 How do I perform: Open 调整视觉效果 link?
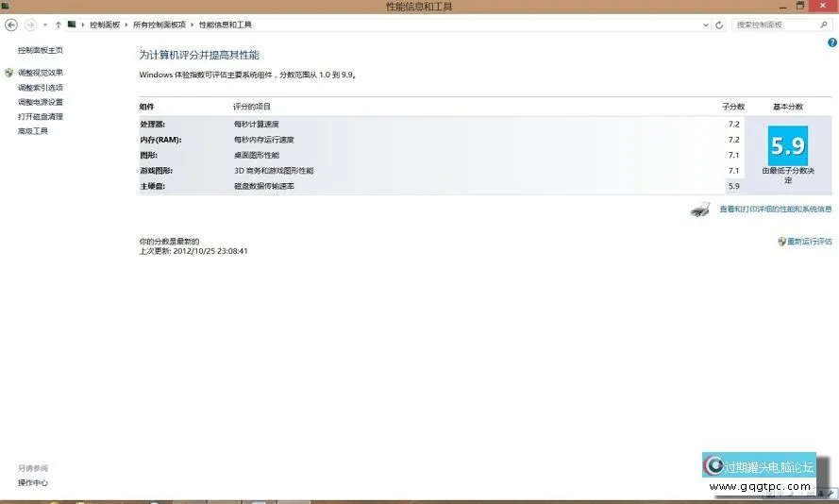click(41, 73)
